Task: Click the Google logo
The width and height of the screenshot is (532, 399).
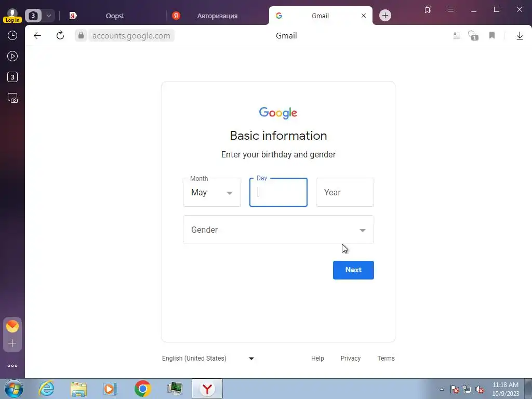Action: (x=278, y=113)
